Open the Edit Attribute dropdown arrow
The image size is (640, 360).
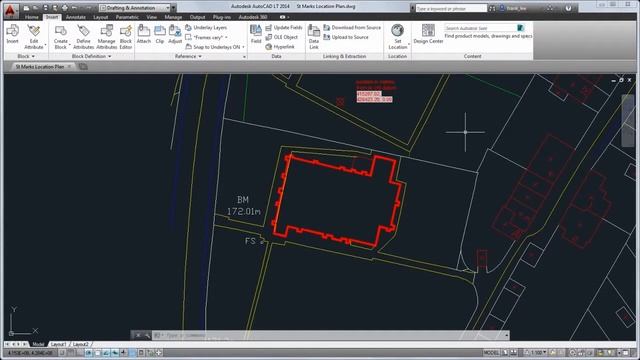point(45,45)
